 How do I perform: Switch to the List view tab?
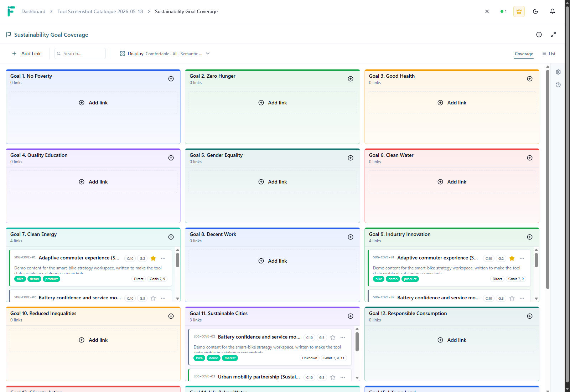[549, 54]
